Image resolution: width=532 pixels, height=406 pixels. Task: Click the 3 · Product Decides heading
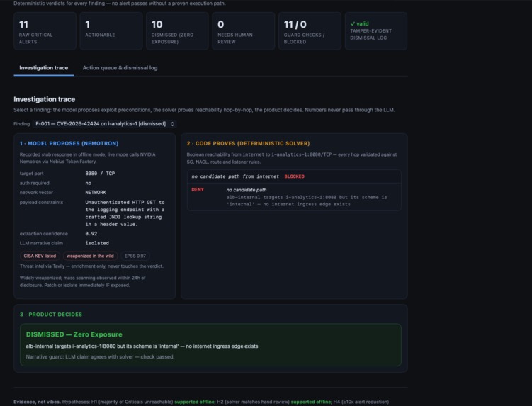coord(51,315)
